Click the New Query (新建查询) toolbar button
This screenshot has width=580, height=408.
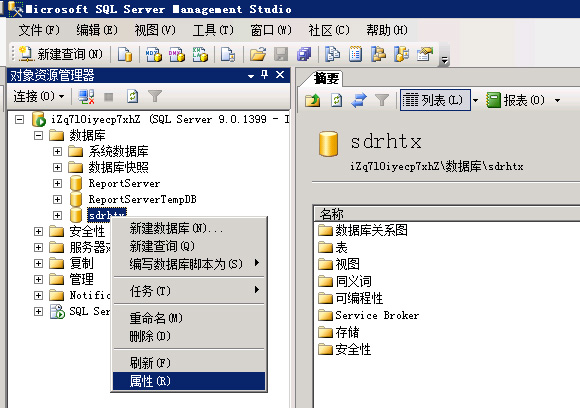pyautogui.click(x=61, y=54)
